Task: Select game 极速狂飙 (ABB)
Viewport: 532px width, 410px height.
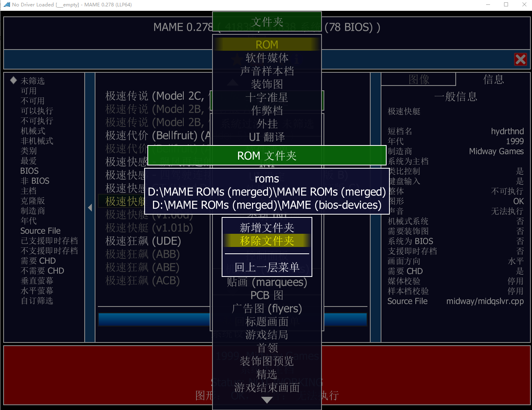Action: (x=142, y=254)
